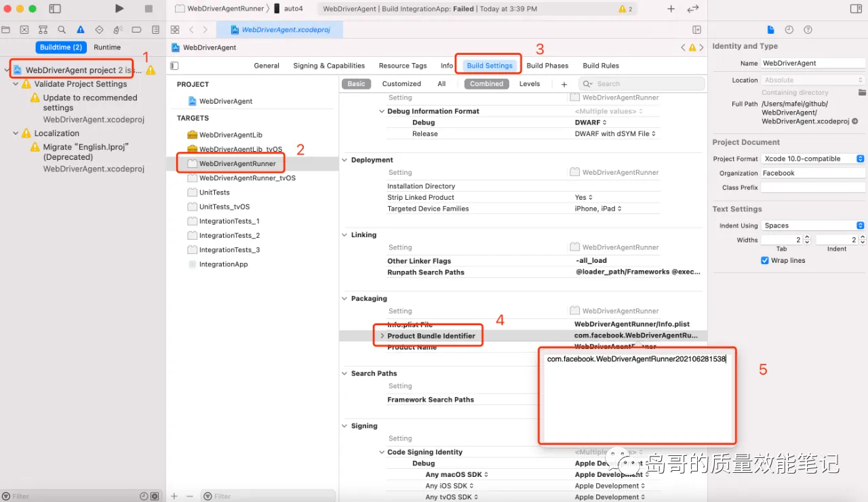868x502 pixels.
Task: Collapse the Deployment section
Action: 344,160
